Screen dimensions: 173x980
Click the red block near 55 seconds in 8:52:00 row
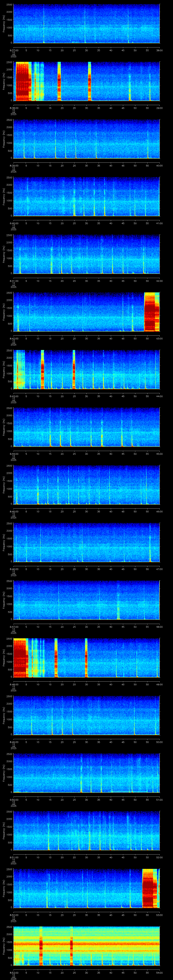[x=149, y=888]
